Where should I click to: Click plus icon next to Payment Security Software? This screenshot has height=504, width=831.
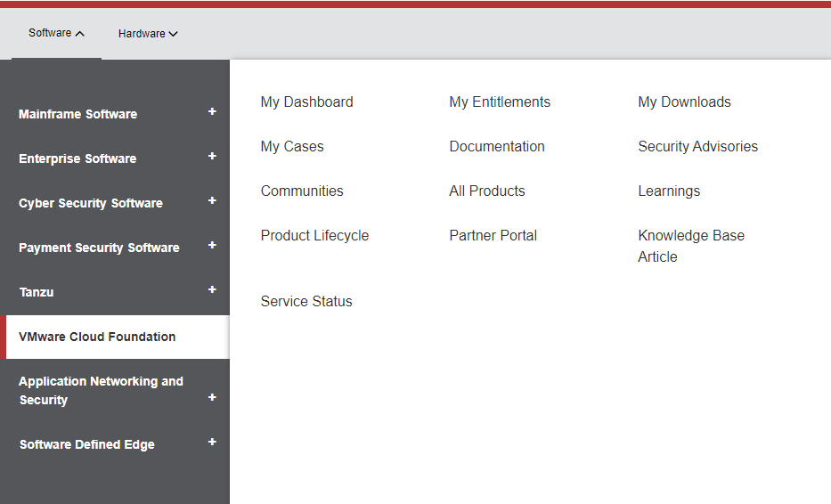click(x=212, y=246)
